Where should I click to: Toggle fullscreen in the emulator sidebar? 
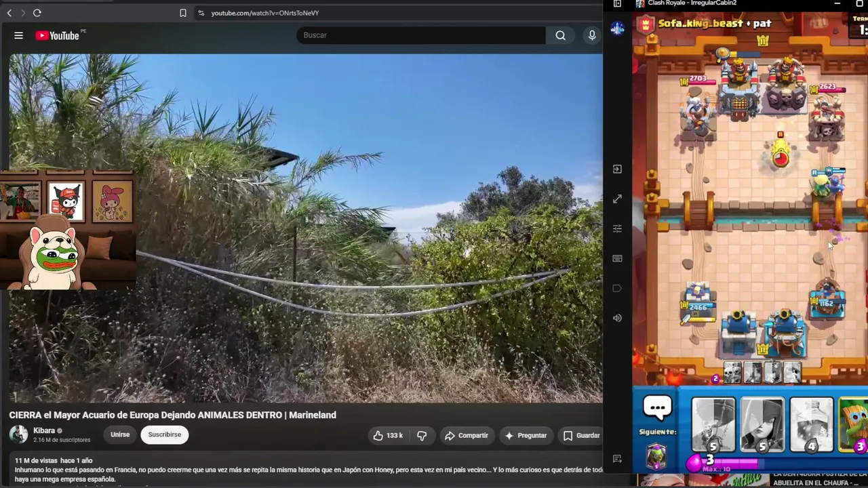tap(617, 199)
